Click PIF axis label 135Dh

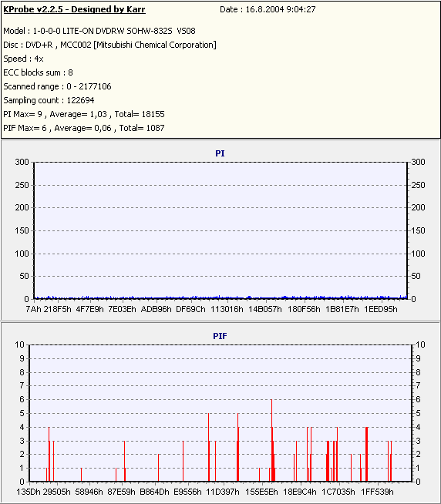(29, 492)
